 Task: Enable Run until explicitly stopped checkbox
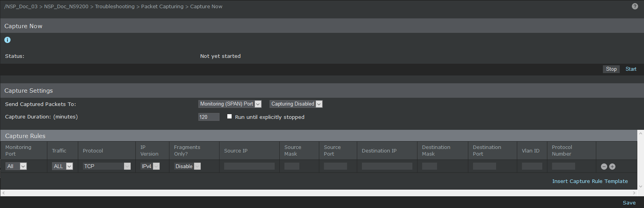230,117
